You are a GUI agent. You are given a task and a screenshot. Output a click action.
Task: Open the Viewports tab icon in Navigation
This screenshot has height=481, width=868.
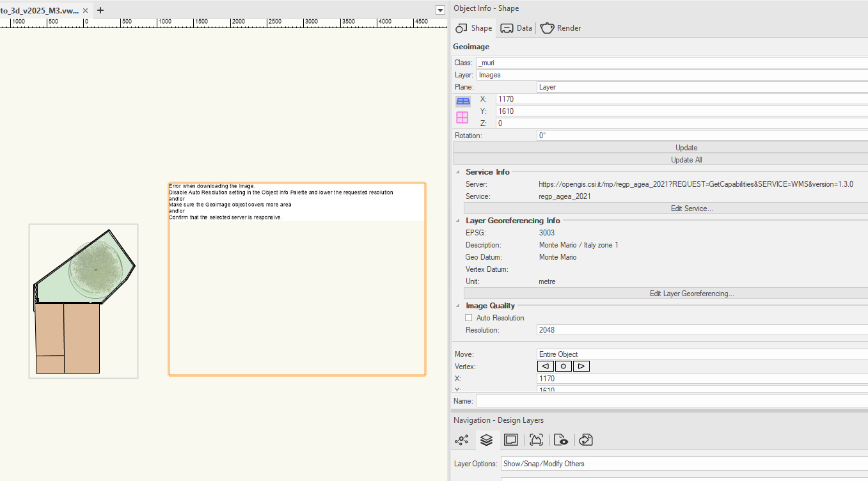click(536, 440)
